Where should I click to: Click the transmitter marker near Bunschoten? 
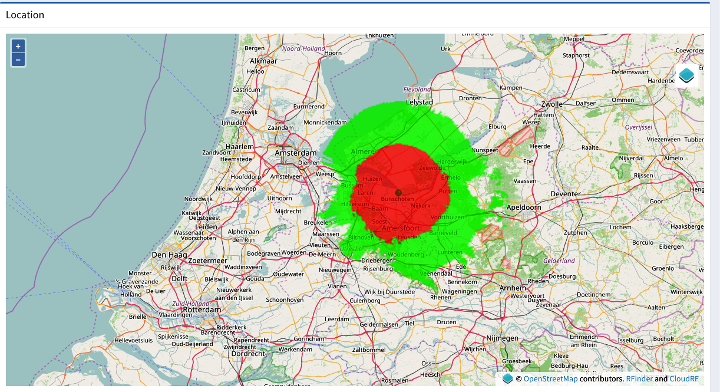(399, 193)
